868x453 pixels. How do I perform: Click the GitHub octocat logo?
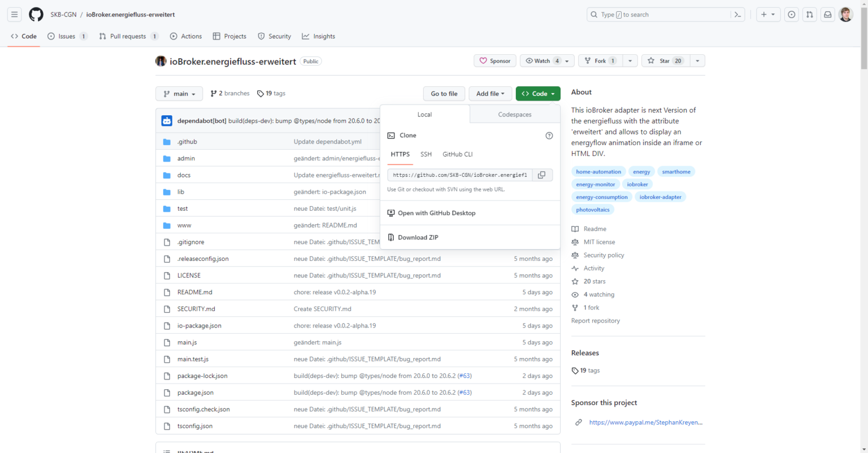tap(36, 14)
